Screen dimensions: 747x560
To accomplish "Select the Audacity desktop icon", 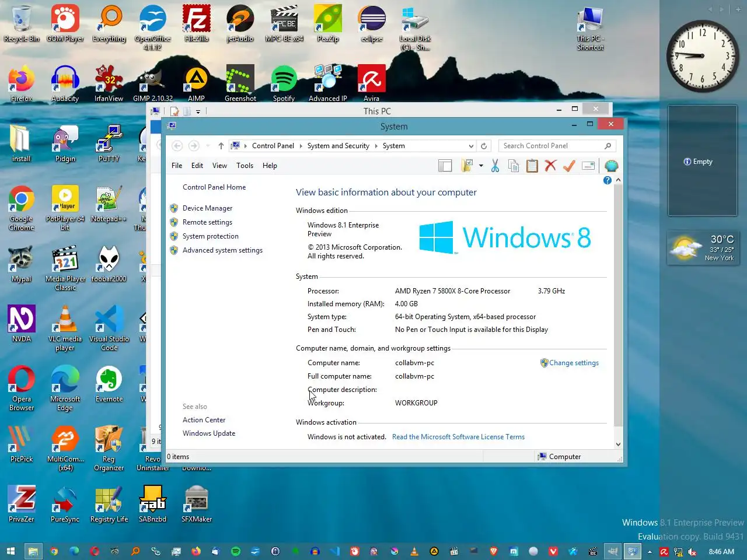I will coord(65,83).
